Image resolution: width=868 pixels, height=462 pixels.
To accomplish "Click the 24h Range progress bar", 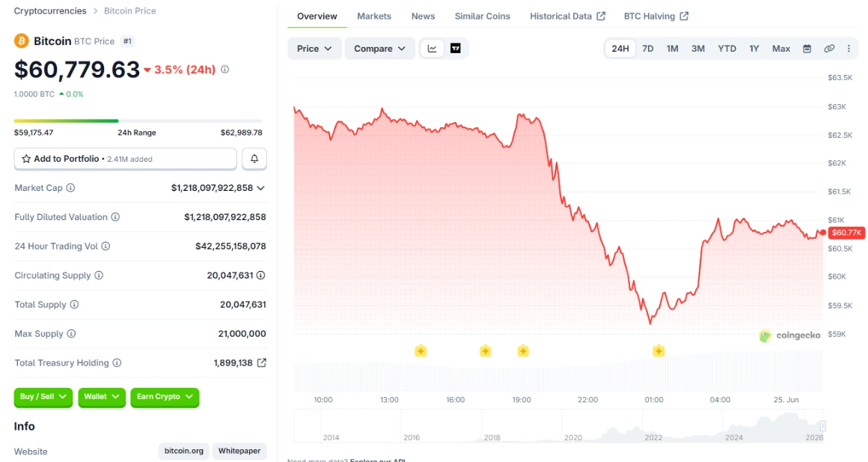I will 138,121.
